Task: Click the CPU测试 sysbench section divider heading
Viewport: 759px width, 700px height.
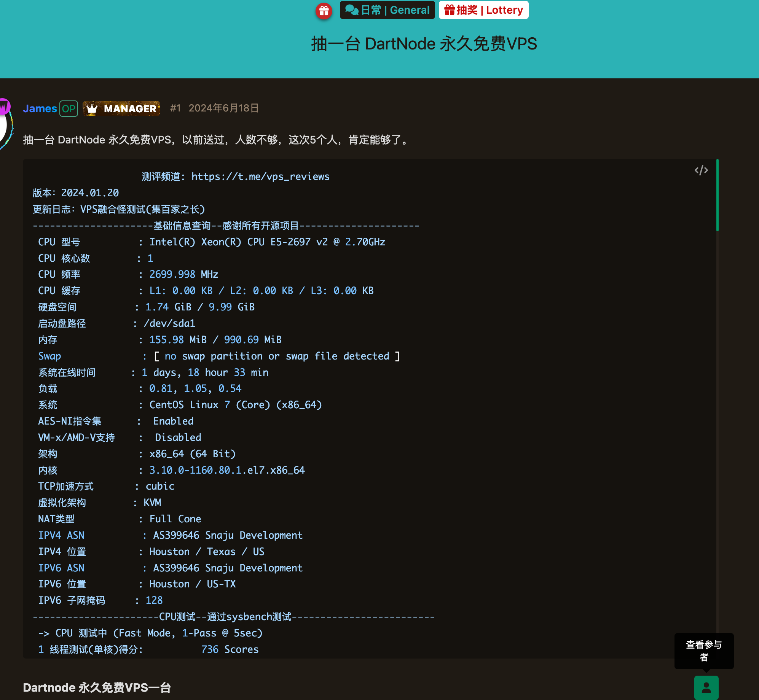Action: pyautogui.click(x=234, y=617)
